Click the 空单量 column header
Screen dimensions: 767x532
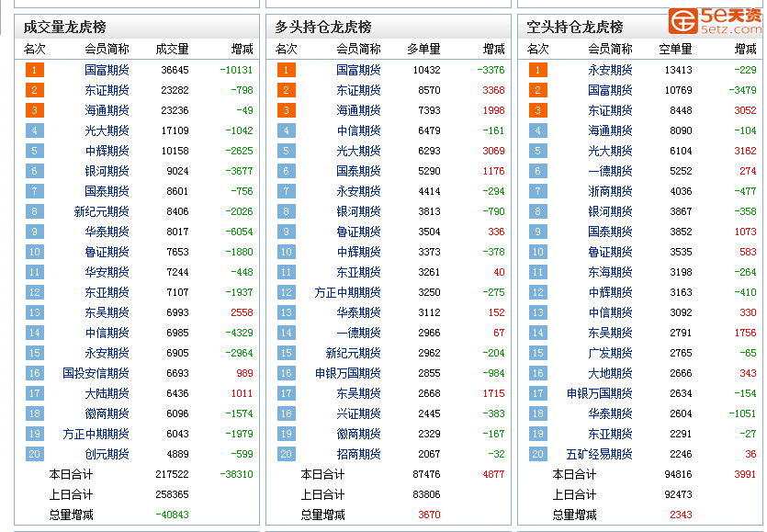(675, 49)
